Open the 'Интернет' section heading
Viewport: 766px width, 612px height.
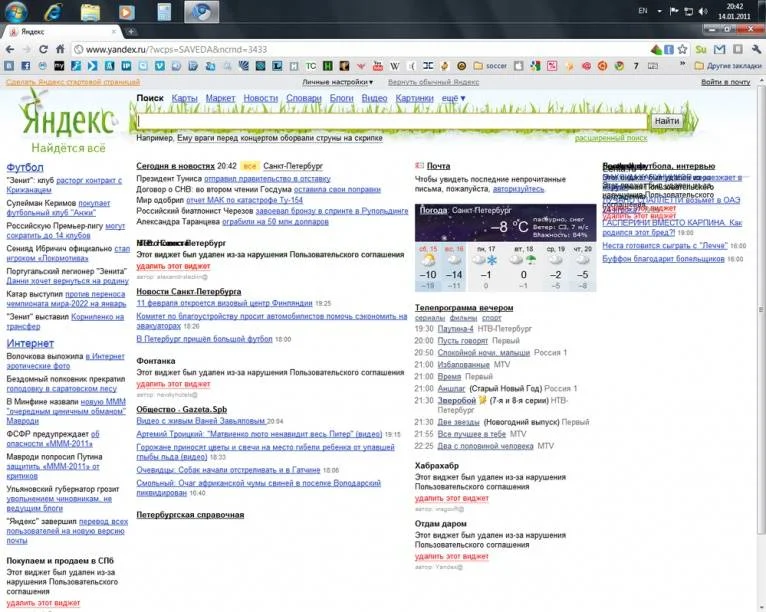[30, 343]
